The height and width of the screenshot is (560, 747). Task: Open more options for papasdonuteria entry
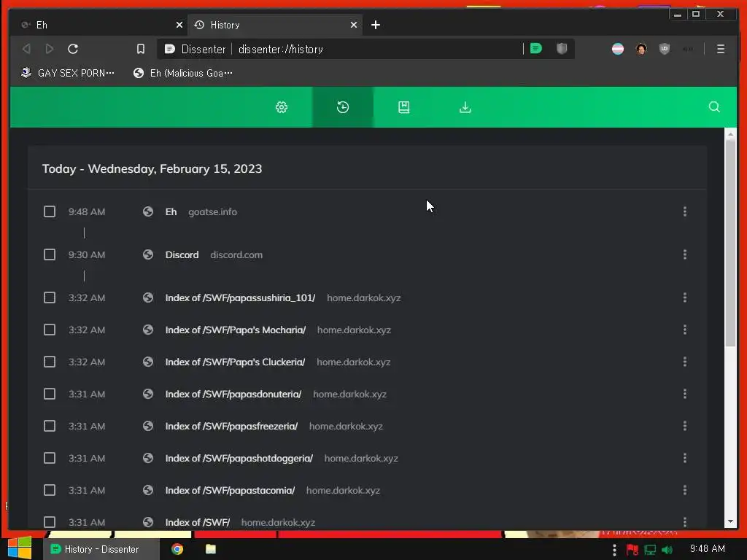(684, 394)
